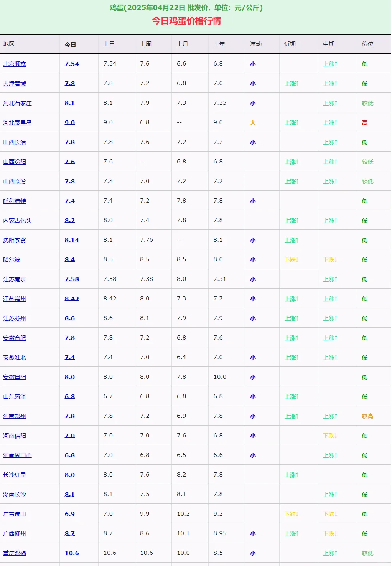Screen dimensions: 392x566
Task: Open the 呼和浩特 region link
Action: 15,201
